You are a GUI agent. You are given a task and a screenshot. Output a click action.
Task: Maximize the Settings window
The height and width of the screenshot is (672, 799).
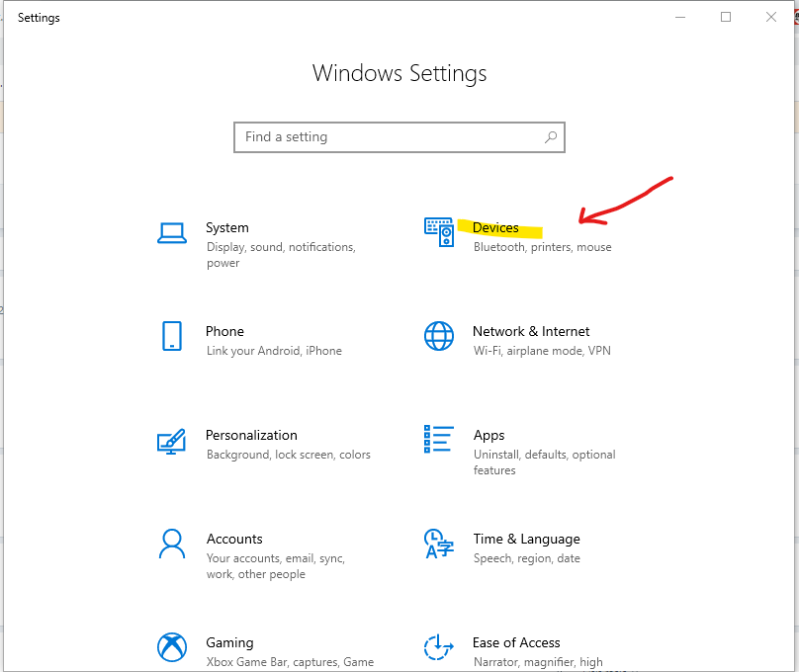726,18
